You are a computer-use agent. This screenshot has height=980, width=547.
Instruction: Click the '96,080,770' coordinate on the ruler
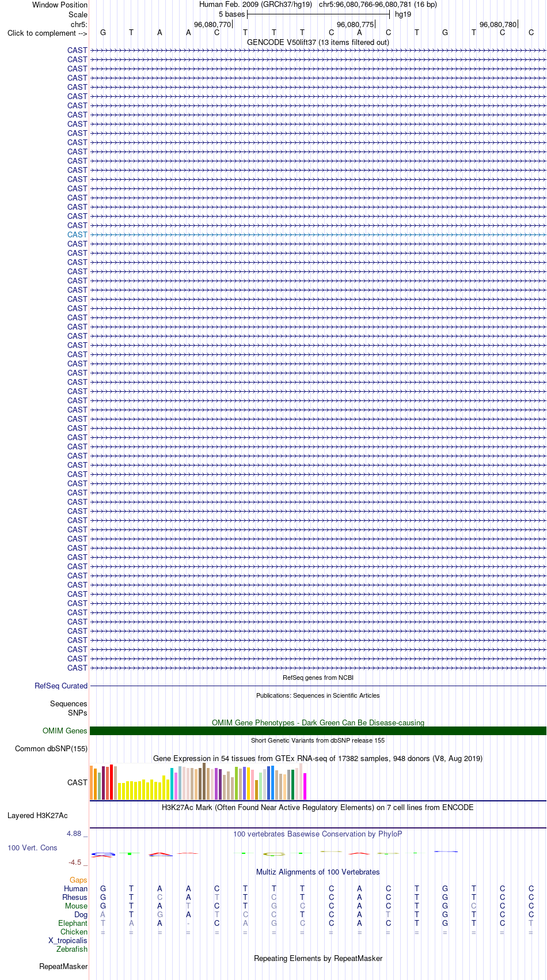pyautogui.click(x=212, y=24)
